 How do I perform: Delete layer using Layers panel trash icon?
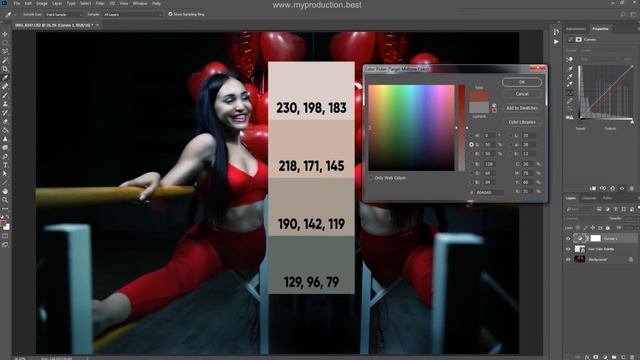(x=632, y=357)
